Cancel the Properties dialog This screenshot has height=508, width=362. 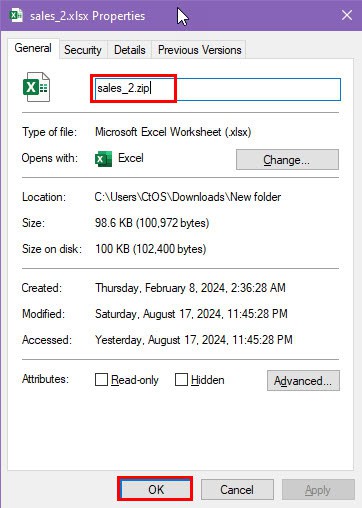click(237, 489)
